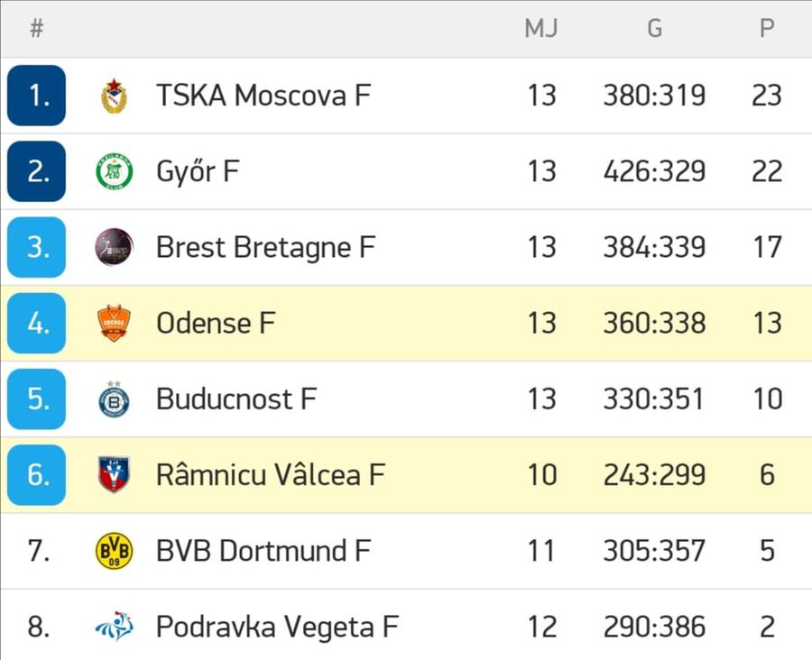The width and height of the screenshot is (812, 660).
Task: Click the Podravka Vegeta blue logo
Action: tap(114, 627)
